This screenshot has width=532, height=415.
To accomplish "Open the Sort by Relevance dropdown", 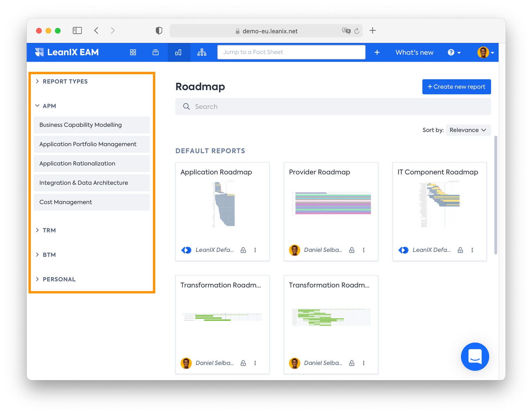I will 468,130.
